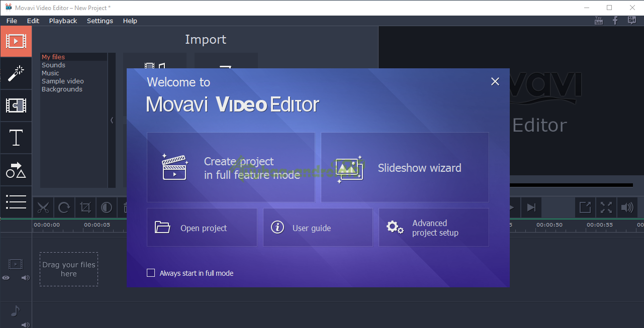
Task: Open the Facebook page icon
Action: coord(615,21)
